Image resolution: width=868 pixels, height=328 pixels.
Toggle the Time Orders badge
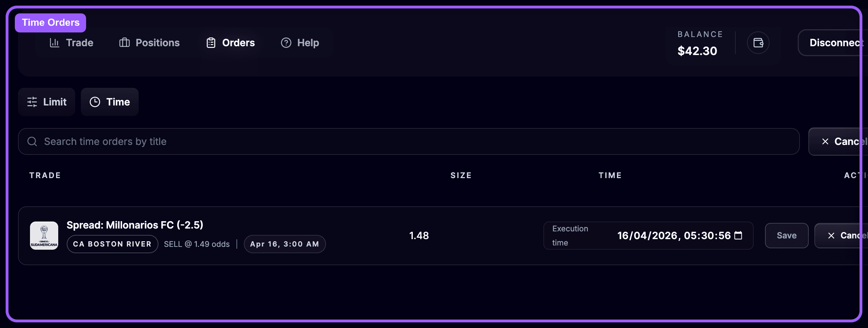tap(50, 22)
